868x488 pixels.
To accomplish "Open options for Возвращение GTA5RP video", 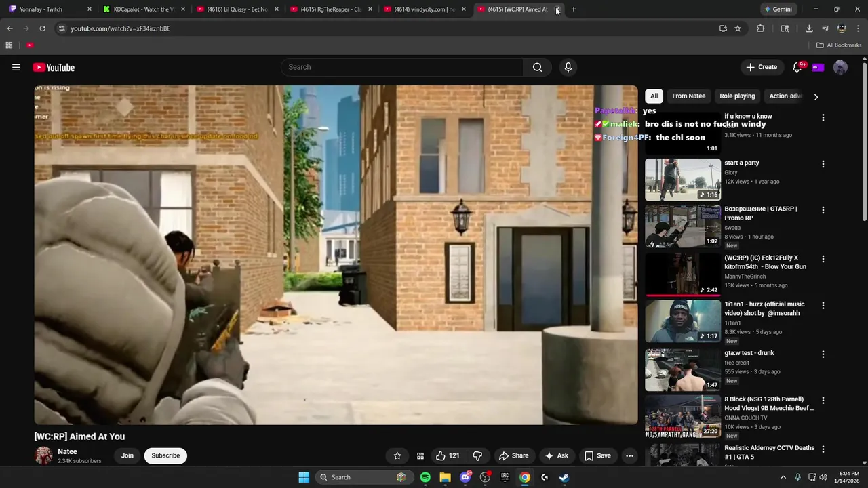I will [x=823, y=210].
